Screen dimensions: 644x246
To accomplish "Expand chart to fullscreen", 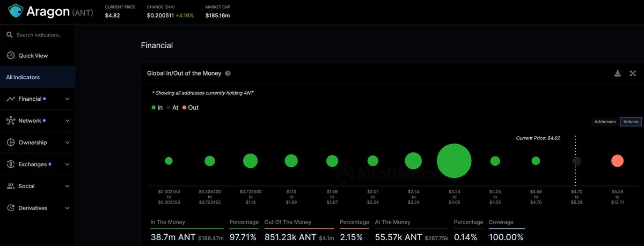I will click(x=634, y=73).
